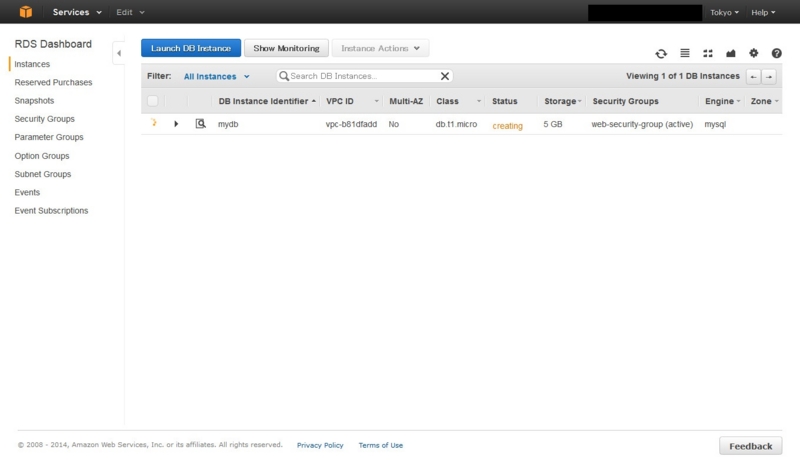800x460 pixels.
Task: Sort by Engine column header
Action: click(x=722, y=101)
